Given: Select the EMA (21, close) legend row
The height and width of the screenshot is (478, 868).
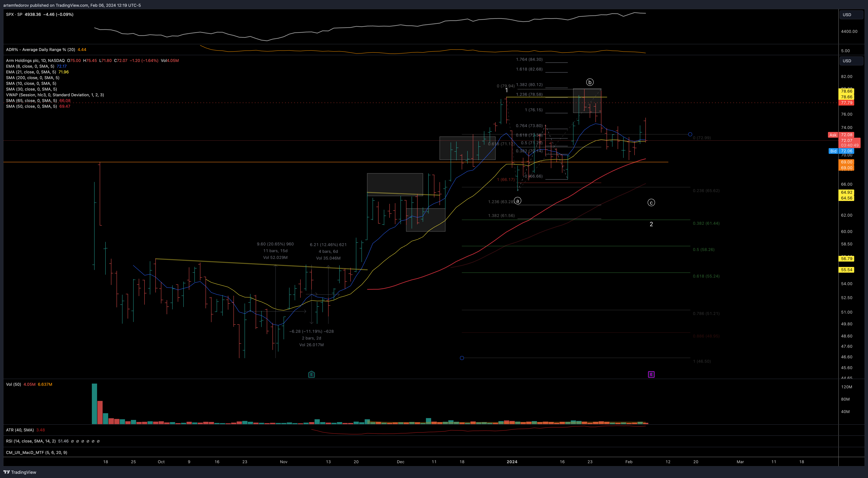Looking at the screenshot, I should [37, 72].
